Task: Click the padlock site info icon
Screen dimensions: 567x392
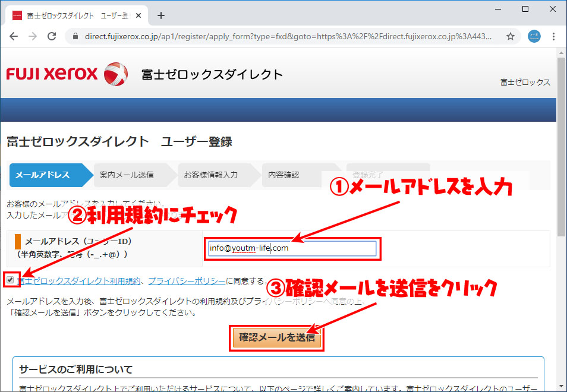Action: click(x=75, y=36)
